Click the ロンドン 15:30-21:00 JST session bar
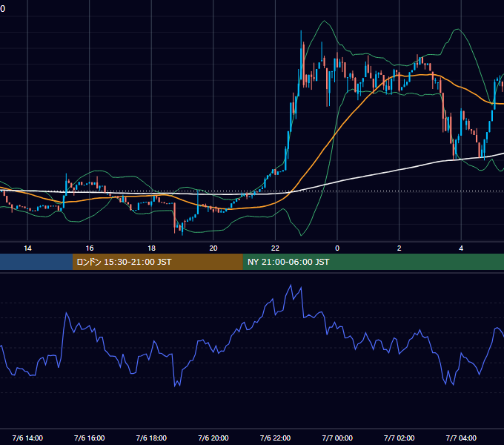The height and width of the screenshot is (445, 504). tap(157, 262)
